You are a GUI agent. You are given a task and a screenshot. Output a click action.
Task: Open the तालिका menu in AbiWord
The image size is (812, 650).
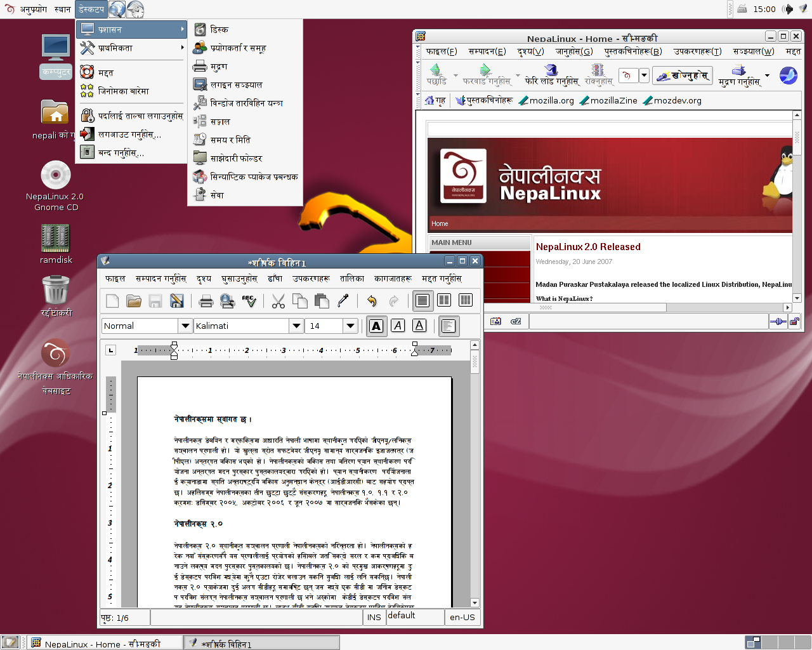(352, 278)
